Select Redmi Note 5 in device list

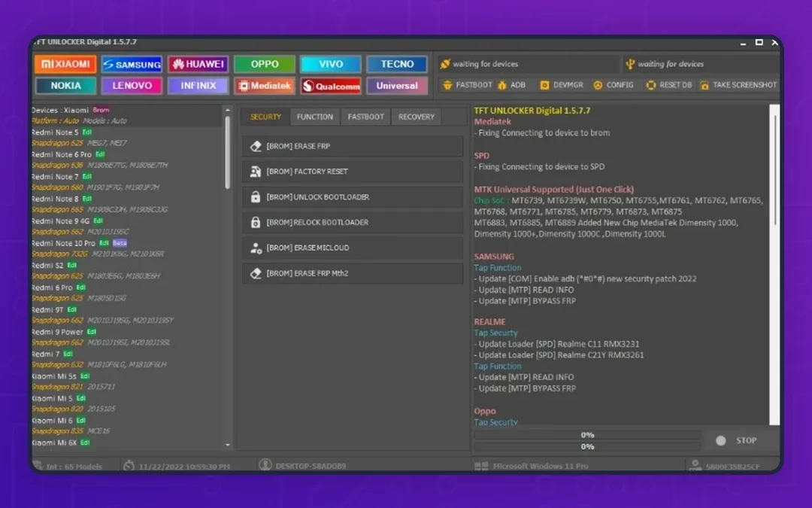click(x=127, y=138)
